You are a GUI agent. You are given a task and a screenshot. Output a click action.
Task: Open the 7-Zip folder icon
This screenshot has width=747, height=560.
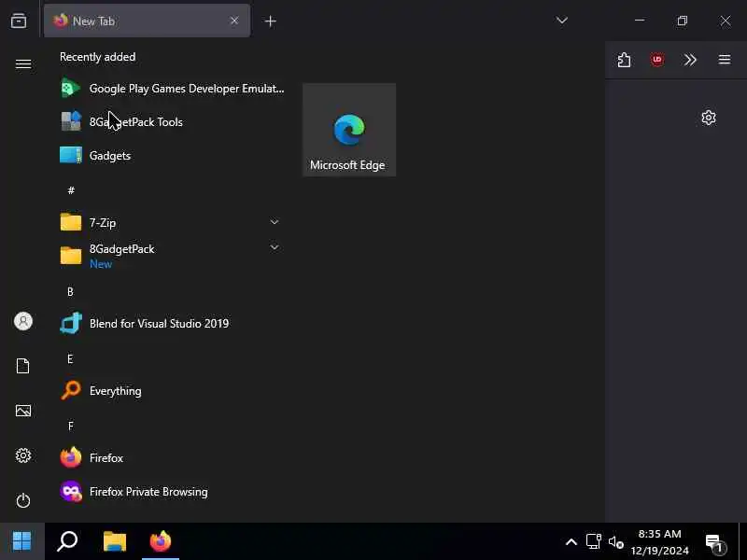coord(71,222)
